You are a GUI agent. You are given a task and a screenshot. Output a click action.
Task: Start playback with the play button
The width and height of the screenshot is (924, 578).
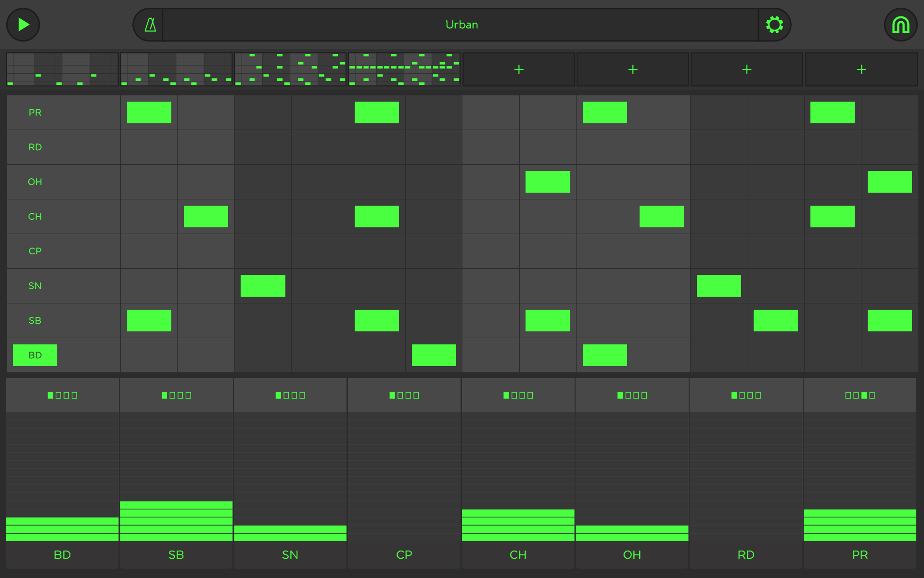23,25
